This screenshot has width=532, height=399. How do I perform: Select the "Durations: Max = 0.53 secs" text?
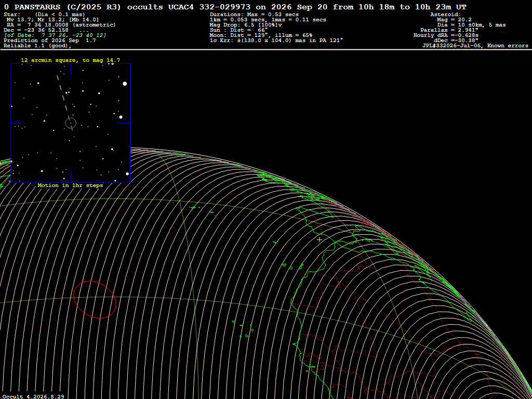254,15
